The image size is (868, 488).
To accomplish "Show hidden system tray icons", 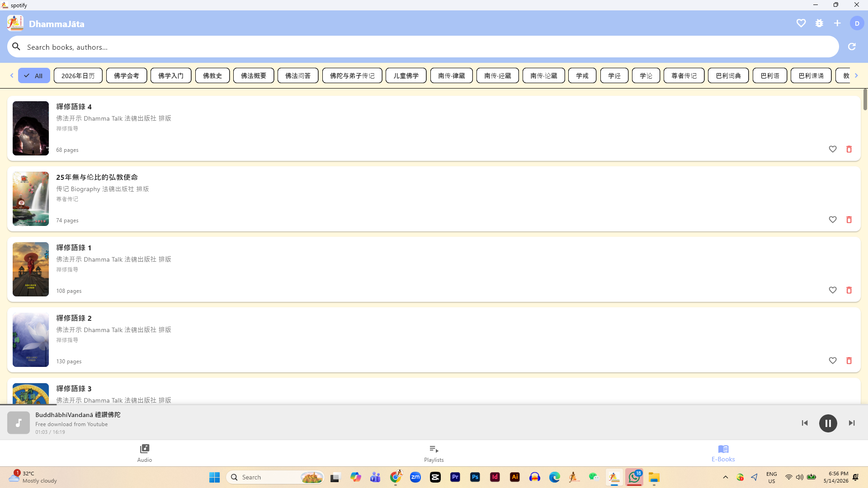I will tap(726, 477).
